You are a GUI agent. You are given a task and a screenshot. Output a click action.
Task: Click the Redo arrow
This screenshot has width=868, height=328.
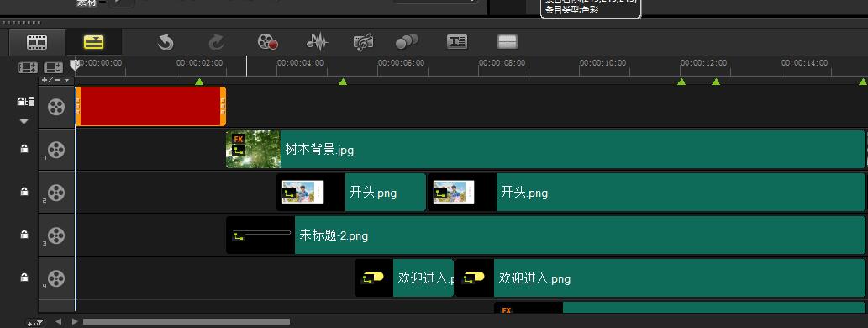(217, 42)
